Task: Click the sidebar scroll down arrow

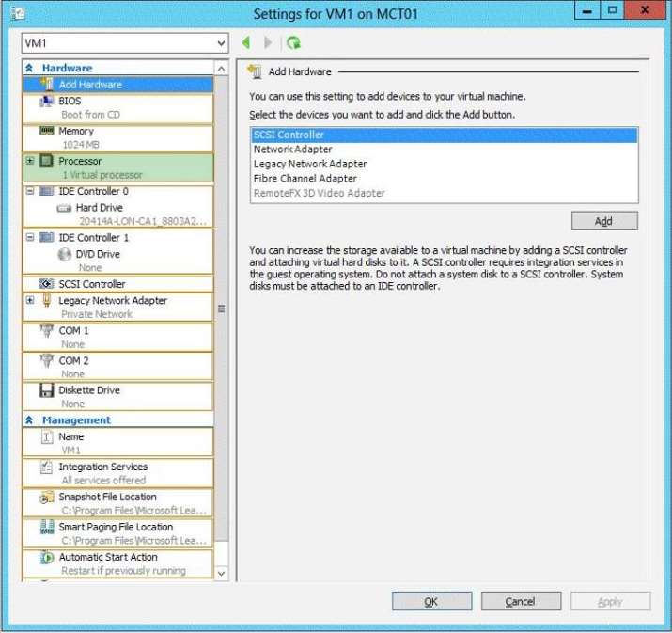Action: click(x=221, y=574)
